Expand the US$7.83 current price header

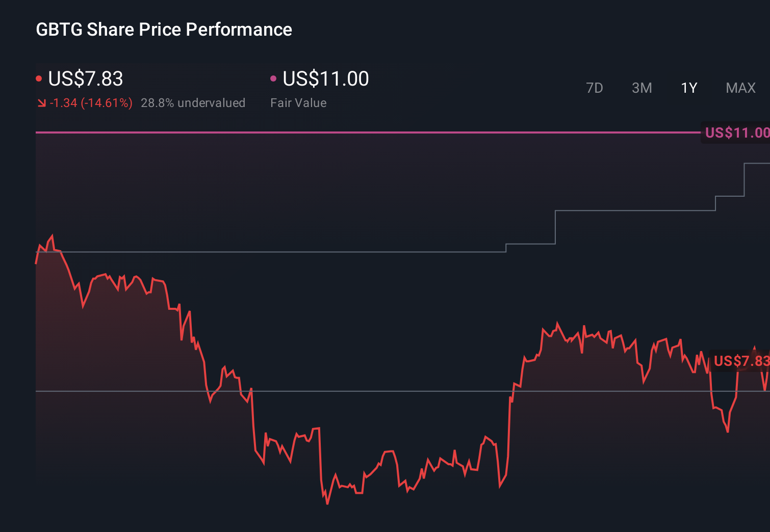point(85,79)
